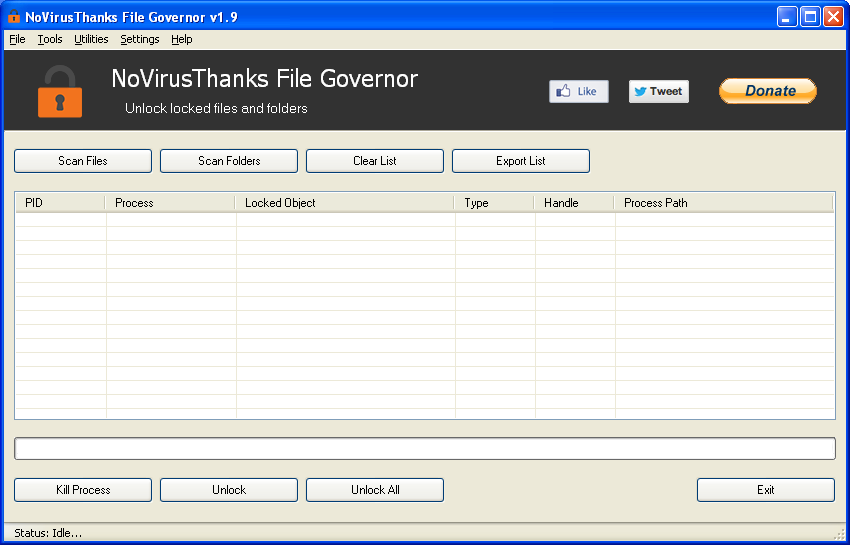
Task: Click the Kill Process button
Action: [83, 490]
